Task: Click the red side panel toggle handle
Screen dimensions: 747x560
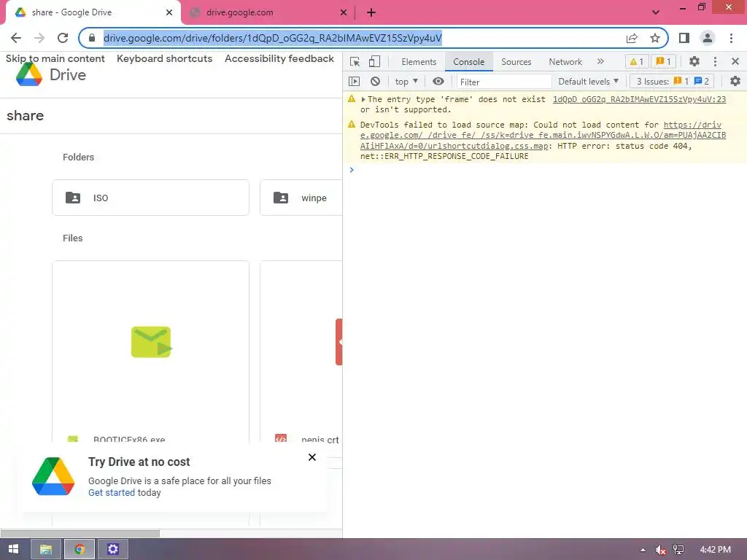Action: [338, 342]
